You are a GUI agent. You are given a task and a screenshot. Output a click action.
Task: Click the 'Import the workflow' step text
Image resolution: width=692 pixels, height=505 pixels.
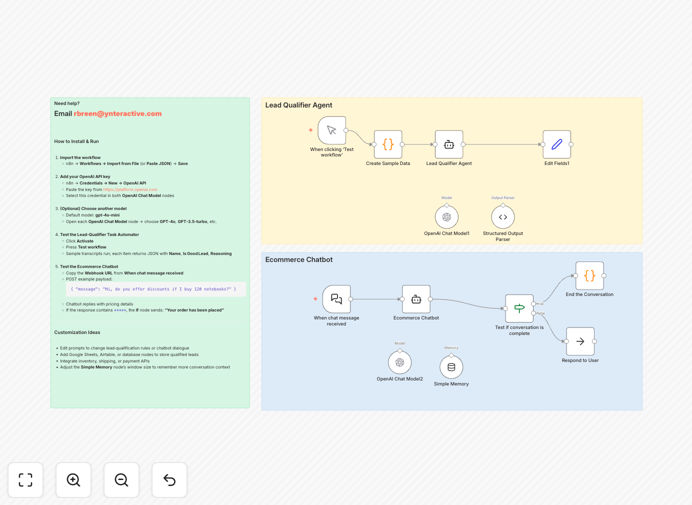coord(80,158)
